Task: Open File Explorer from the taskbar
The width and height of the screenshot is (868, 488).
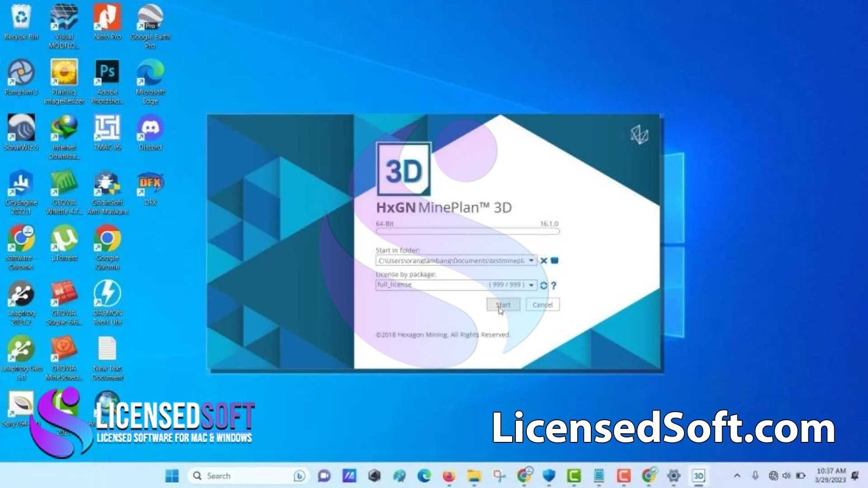Action: coord(474,476)
